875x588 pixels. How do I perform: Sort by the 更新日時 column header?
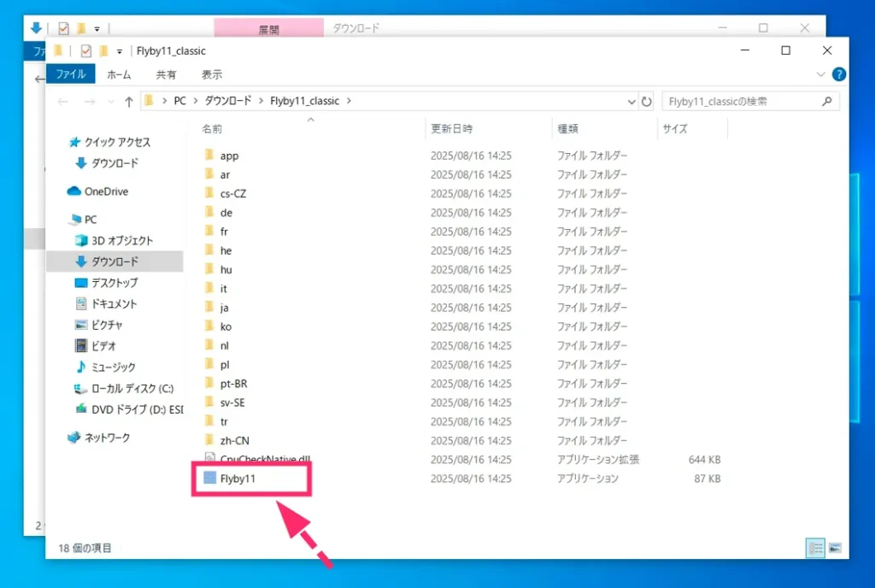click(451, 129)
